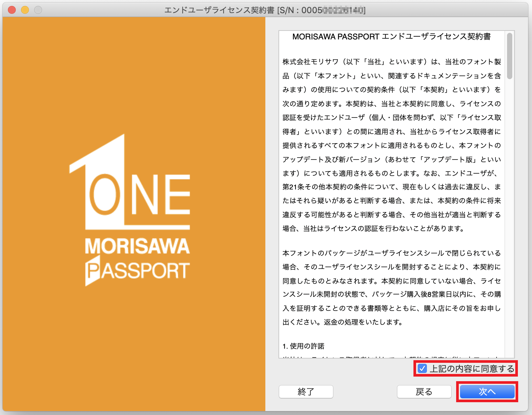Toggle the blue agreement checkmark box
The width and height of the screenshot is (532, 415).
(422, 369)
